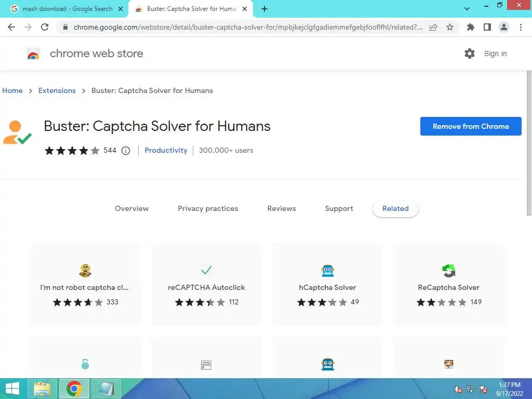Click the browser forward arrow

click(28, 27)
